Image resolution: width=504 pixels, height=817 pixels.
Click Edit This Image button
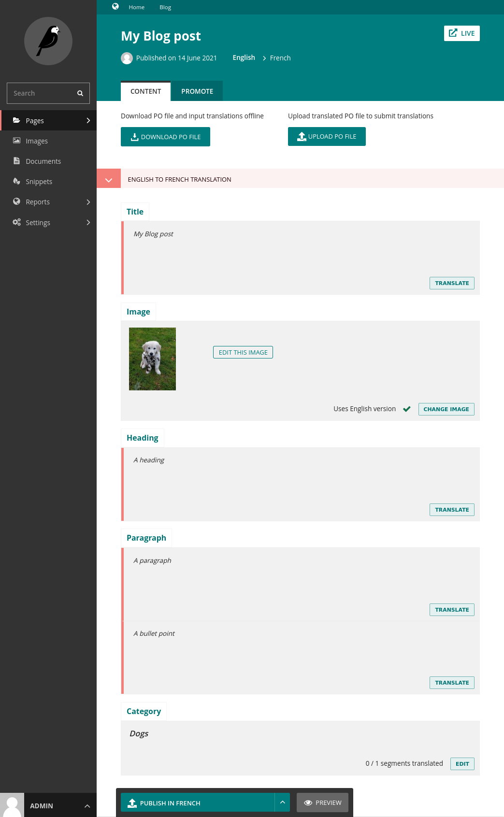coord(243,352)
